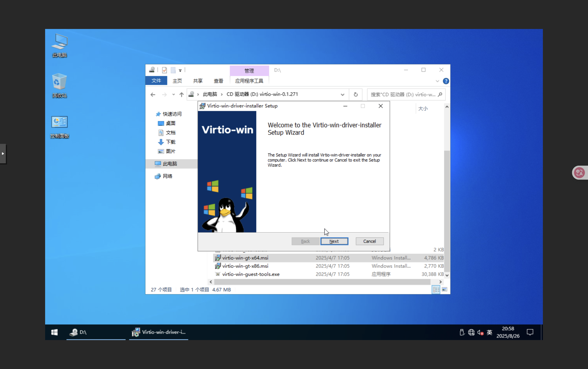Image resolution: width=588 pixels, height=369 pixels.
Task: Click the USB device tray icon
Action: click(x=462, y=332)
